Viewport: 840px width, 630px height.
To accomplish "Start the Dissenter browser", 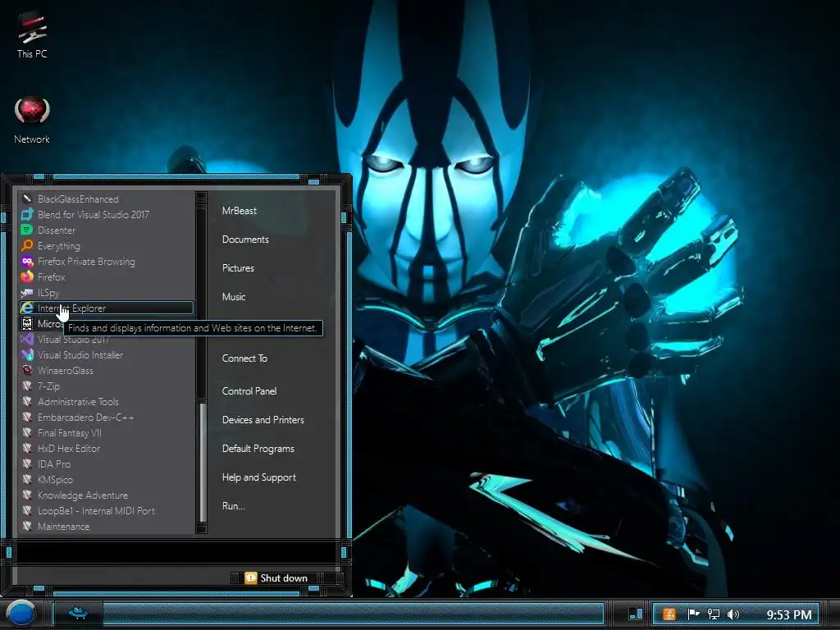I will [x=106, y=231].
